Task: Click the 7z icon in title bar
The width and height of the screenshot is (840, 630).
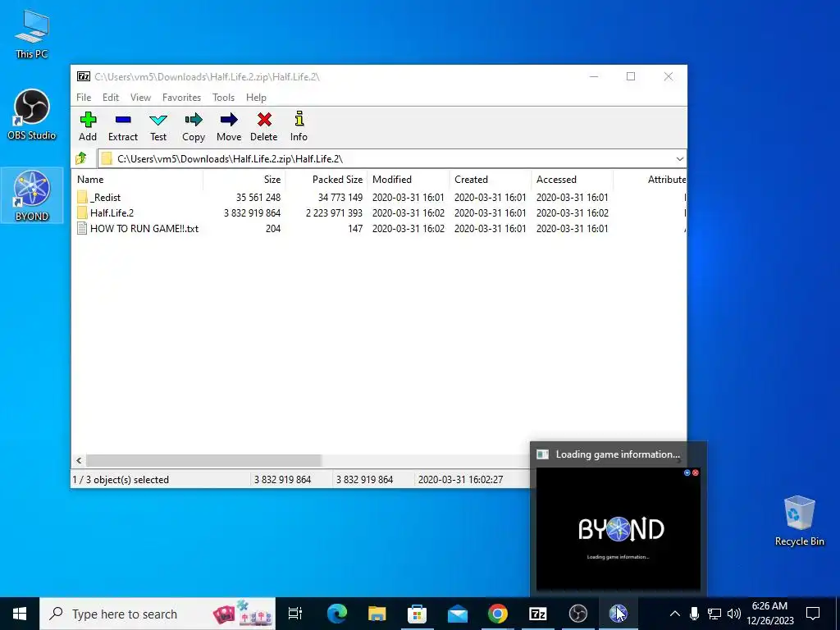Action: (x=83, y=76)
